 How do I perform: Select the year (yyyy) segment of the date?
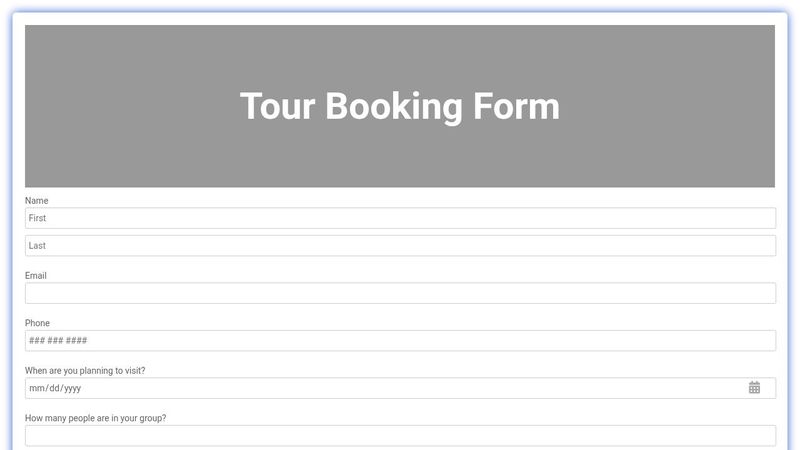pos(72,388)
